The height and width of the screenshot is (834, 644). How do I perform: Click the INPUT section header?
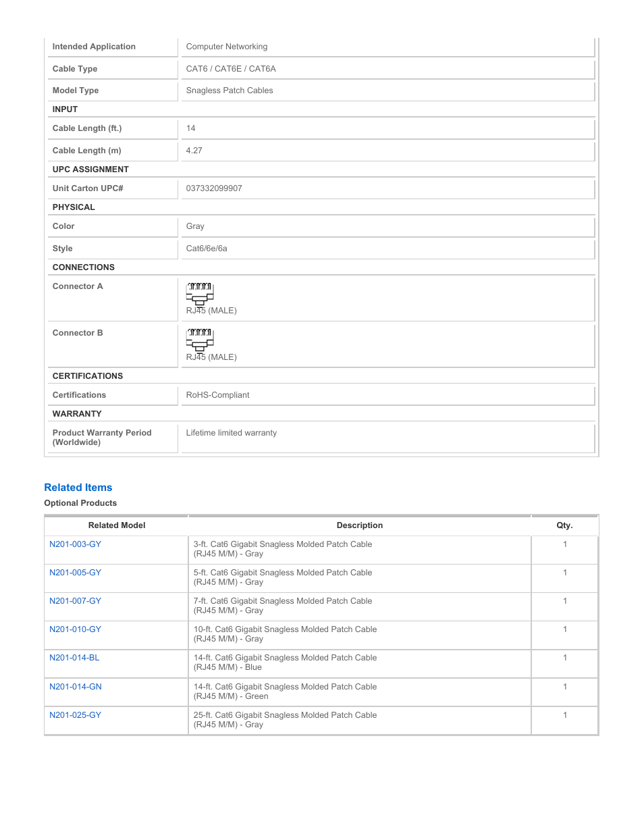65,109
